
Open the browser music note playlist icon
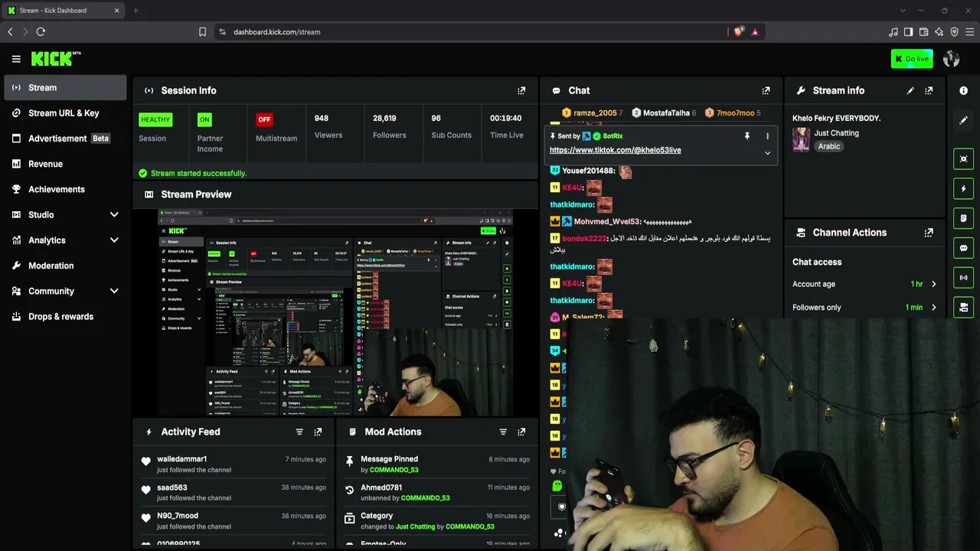tap(893, 32)
